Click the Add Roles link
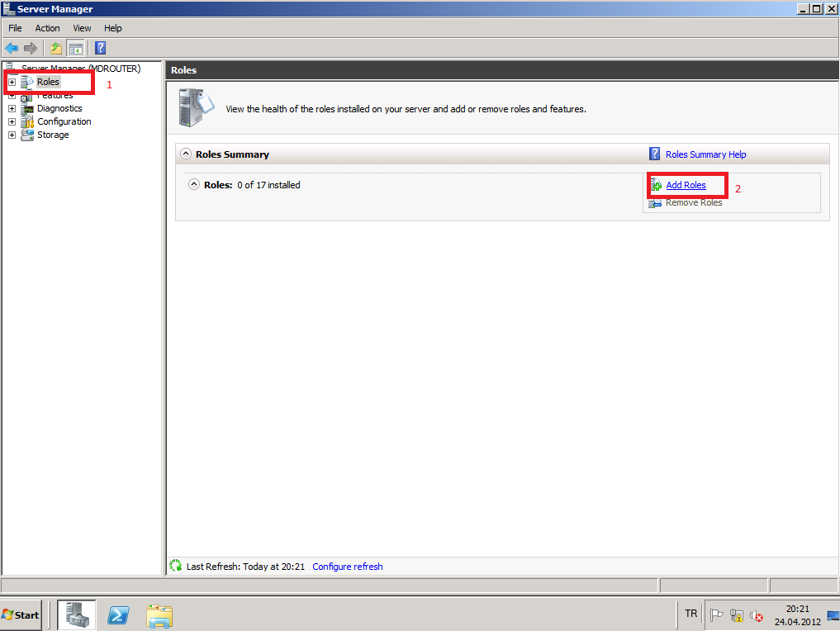The height and width of the screenshot is (631, 840). [x=686, y=185]
